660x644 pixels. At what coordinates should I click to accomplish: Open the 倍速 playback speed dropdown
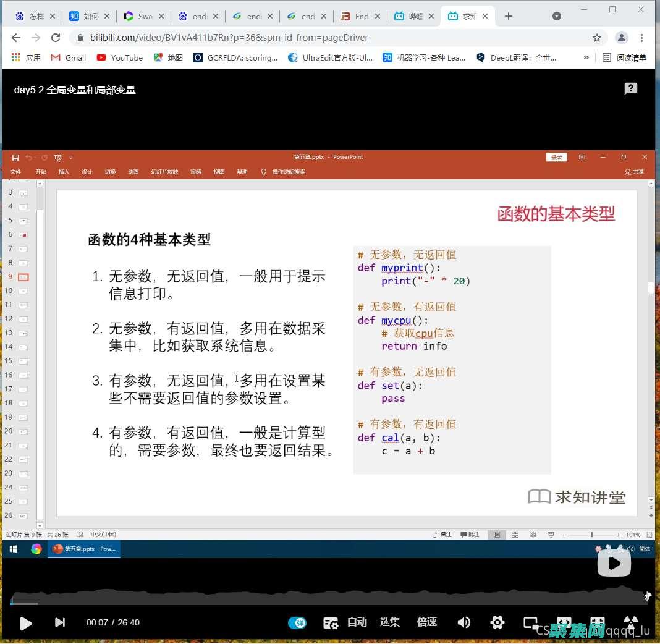point(426,622)
